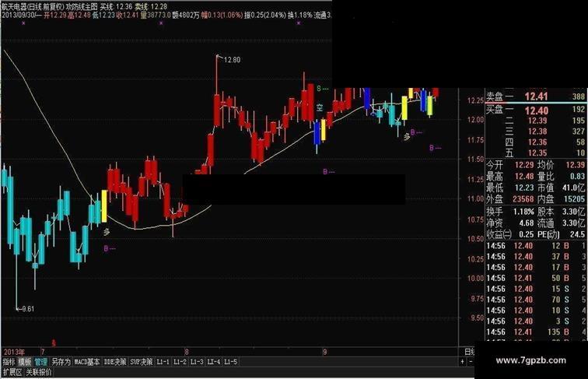Switch to the 模板 template tab
The height and width of the screenshot is (379, 588).
pos(25,362)
